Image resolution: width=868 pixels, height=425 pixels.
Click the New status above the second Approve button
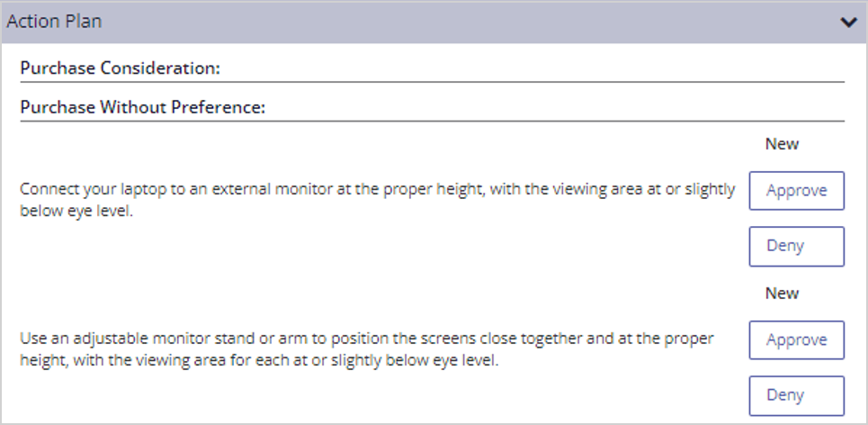pyautogui.click(x=783, y=294)
